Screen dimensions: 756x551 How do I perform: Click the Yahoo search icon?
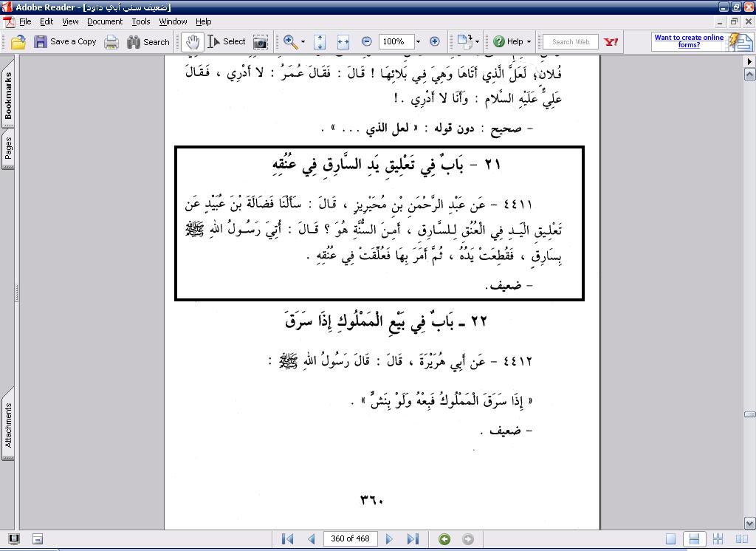[611, 42]
